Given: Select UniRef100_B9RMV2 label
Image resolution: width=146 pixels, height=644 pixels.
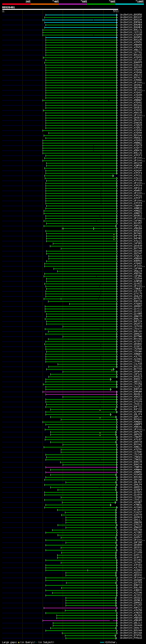Looking at the screenshot, I should coord(131,261).
